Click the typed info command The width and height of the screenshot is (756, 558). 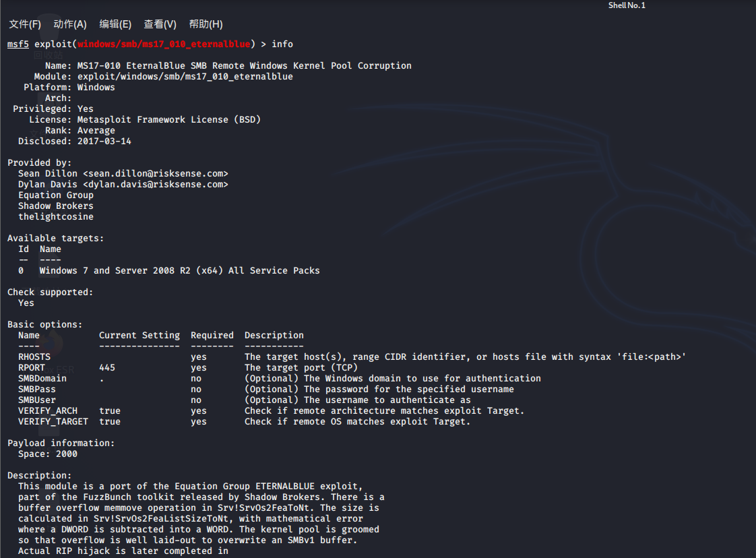[282, 44]
